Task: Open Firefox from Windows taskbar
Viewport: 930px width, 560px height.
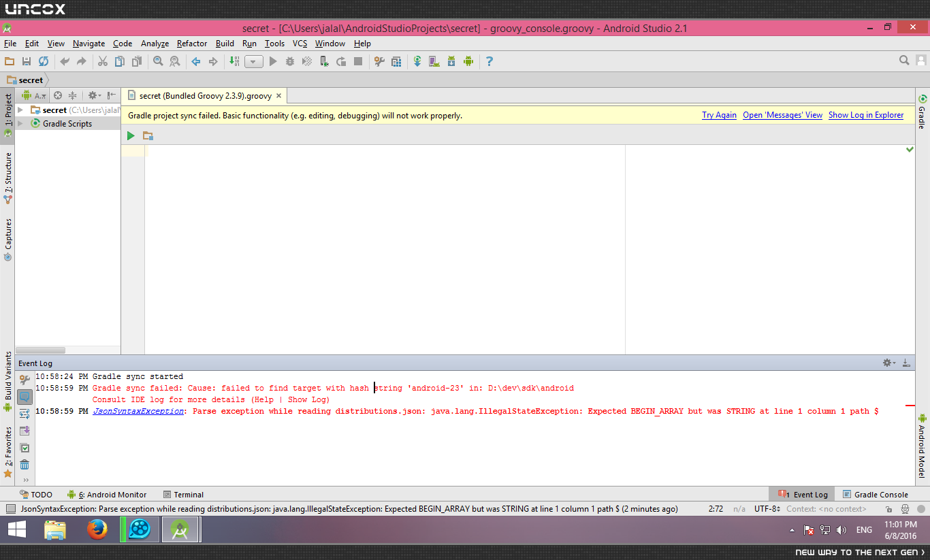Action: 97,529
